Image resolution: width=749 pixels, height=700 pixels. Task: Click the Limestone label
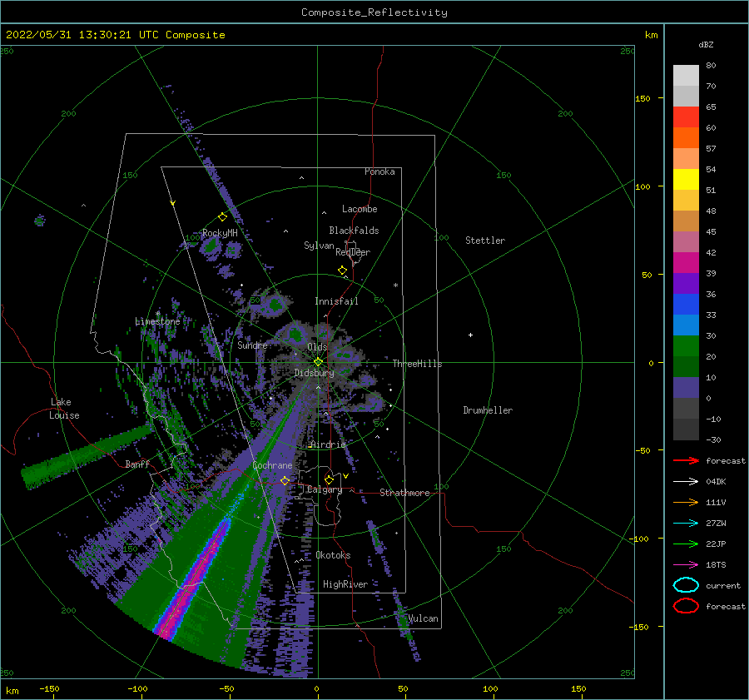157,321
